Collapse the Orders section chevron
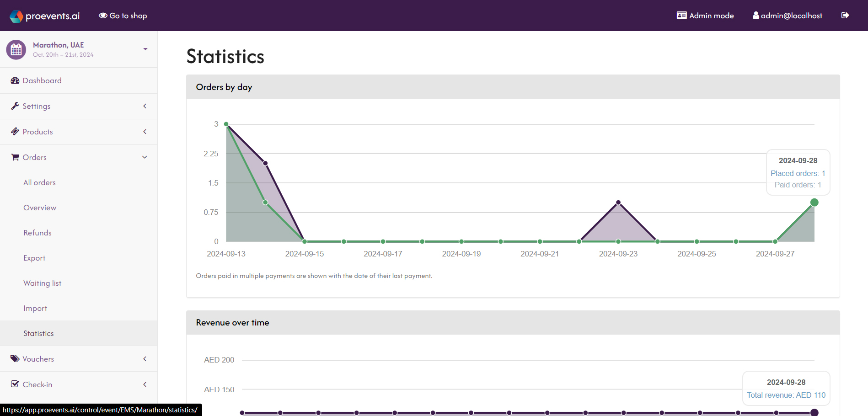The image size is (868, 416). (145, 157)
